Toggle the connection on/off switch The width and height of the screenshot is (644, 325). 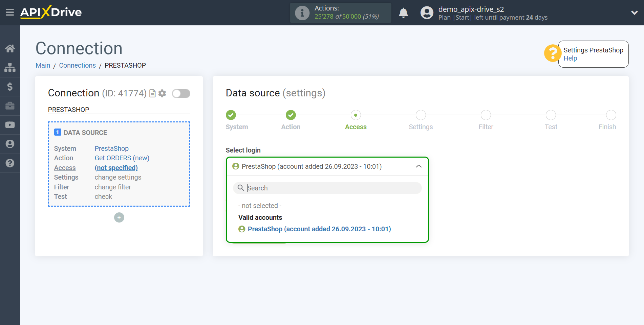181,93
